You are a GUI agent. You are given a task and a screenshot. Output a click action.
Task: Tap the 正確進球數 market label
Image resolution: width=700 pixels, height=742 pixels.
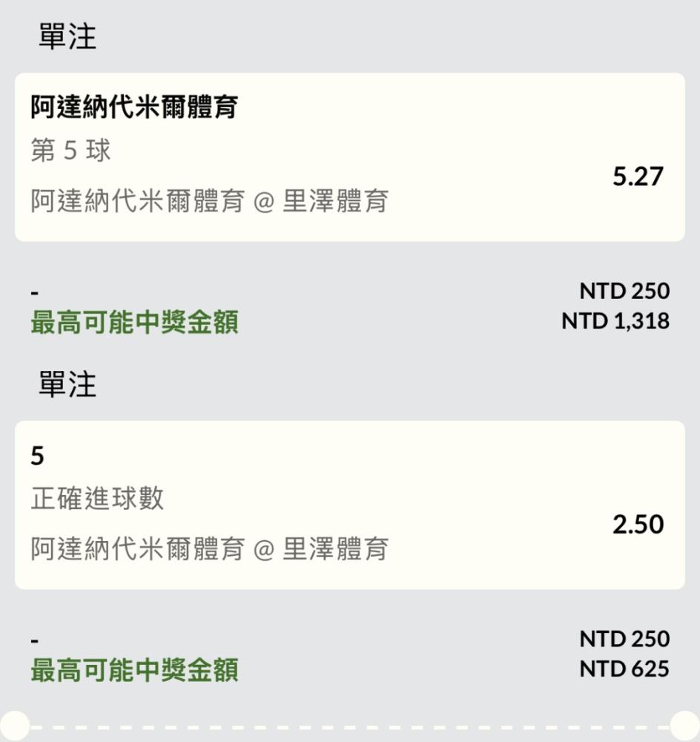coord(97,499)
